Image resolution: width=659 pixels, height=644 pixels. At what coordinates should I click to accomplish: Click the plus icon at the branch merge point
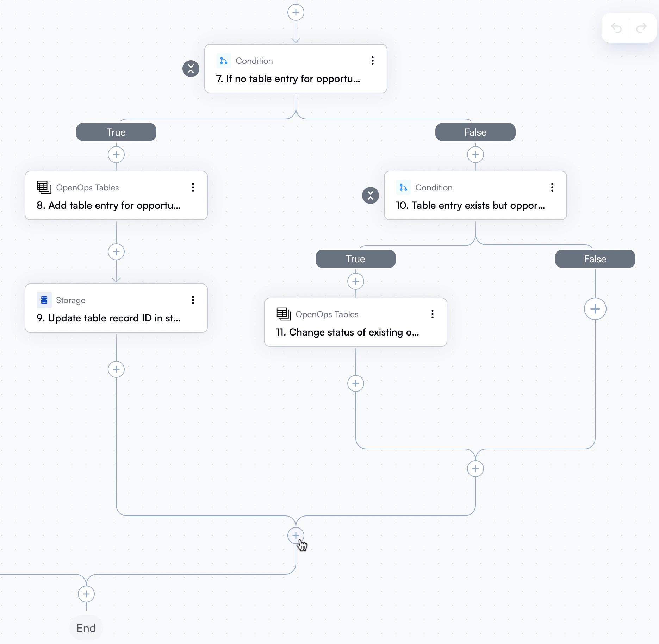pyautogui.click(x=296, y=536)
